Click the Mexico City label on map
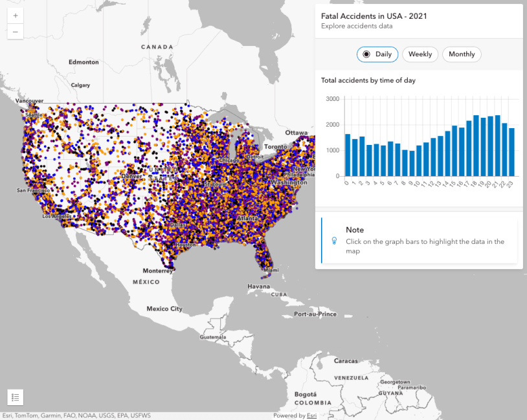 tap(164, 309)
